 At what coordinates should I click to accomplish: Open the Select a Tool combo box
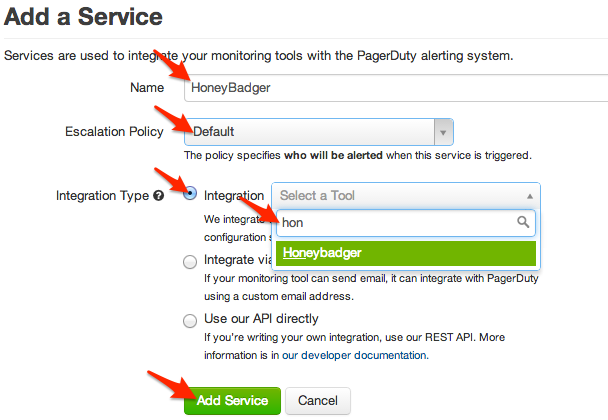click(x=406, y=195)
